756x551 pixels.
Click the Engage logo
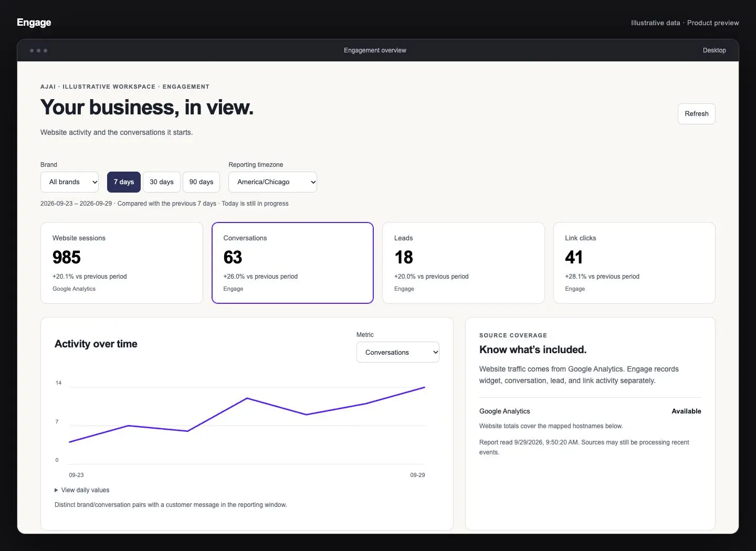point(34,23)
